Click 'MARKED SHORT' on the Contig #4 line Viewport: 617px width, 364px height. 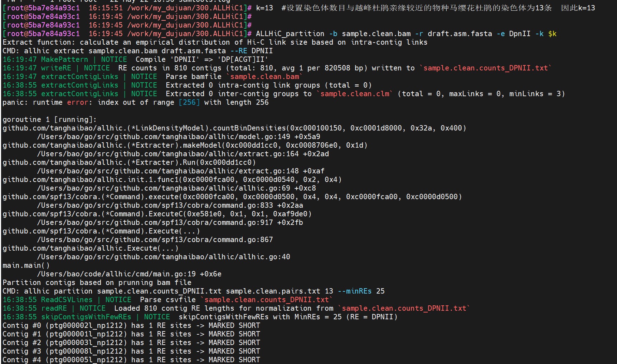pos(234,360)
